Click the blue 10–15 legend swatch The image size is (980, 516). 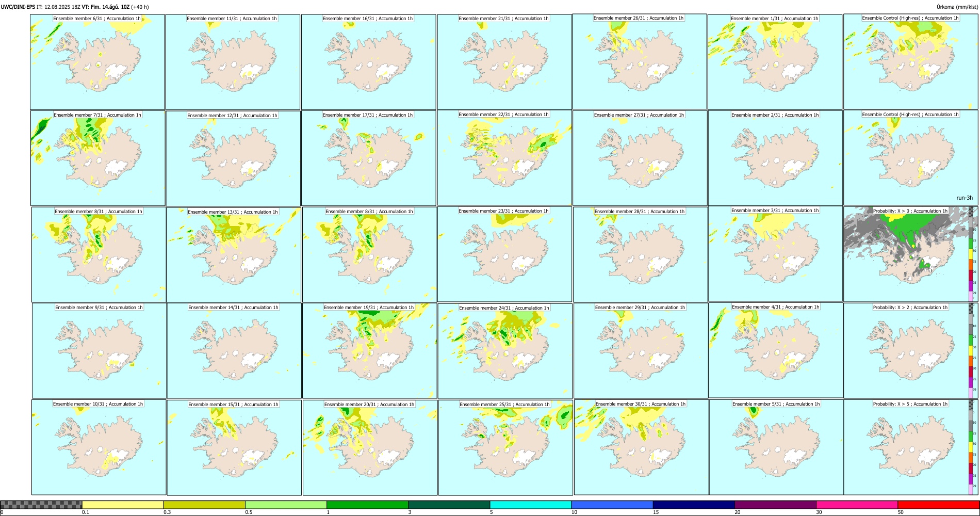click(x=612, y=505)
